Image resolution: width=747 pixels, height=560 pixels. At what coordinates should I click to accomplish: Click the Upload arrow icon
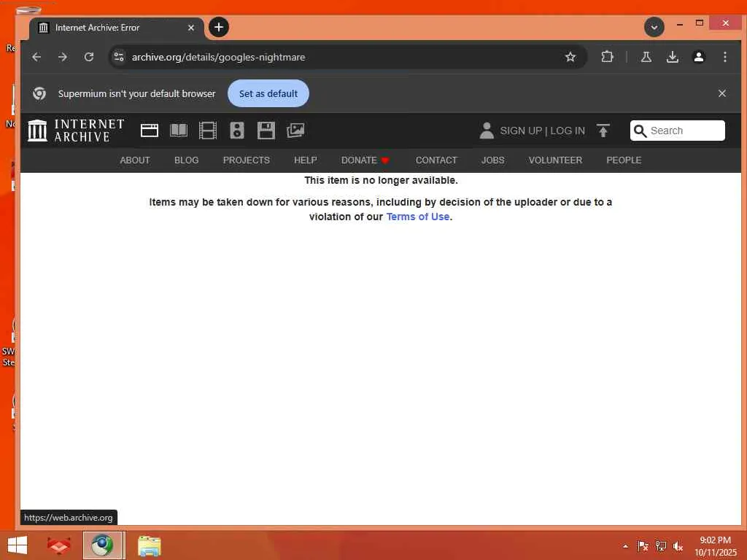tap(603, 131)
